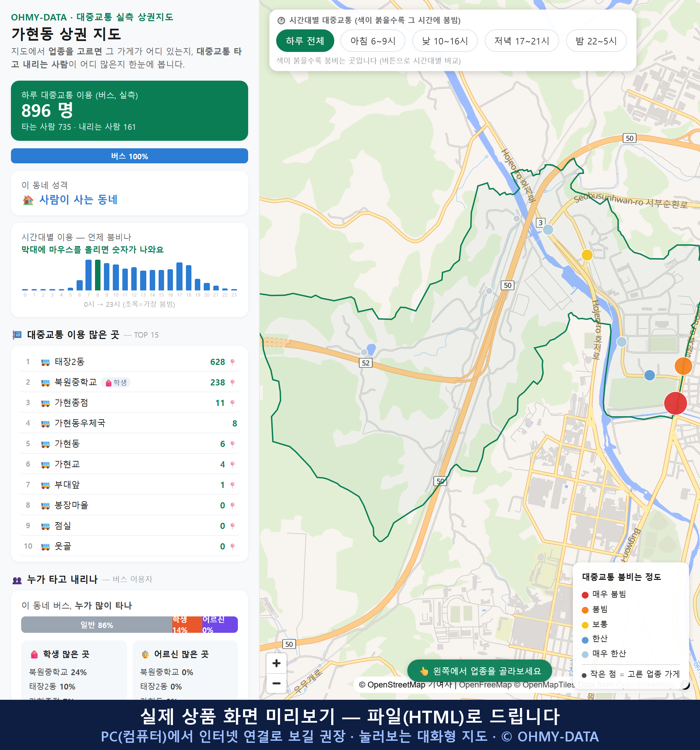
Task: Click the chart bar at hour 7
Action: pyautogui.click(x=88, y=275)
